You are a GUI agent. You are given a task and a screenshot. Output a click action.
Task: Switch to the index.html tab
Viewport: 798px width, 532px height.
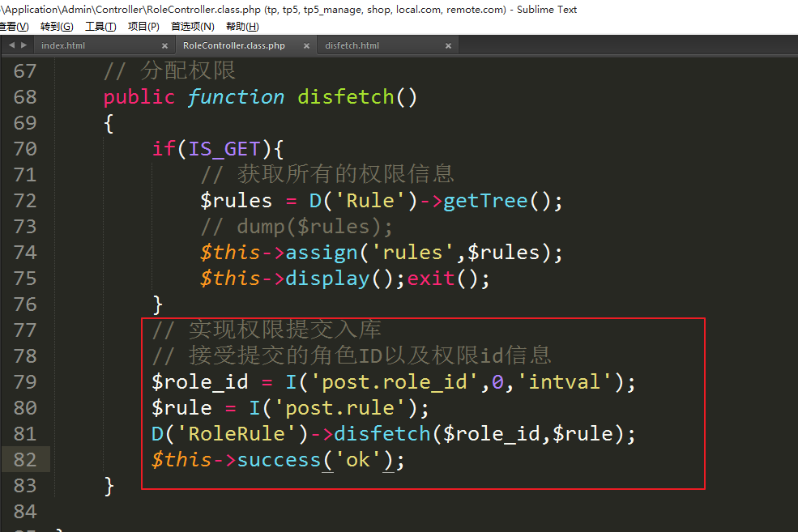pos(63,46)
